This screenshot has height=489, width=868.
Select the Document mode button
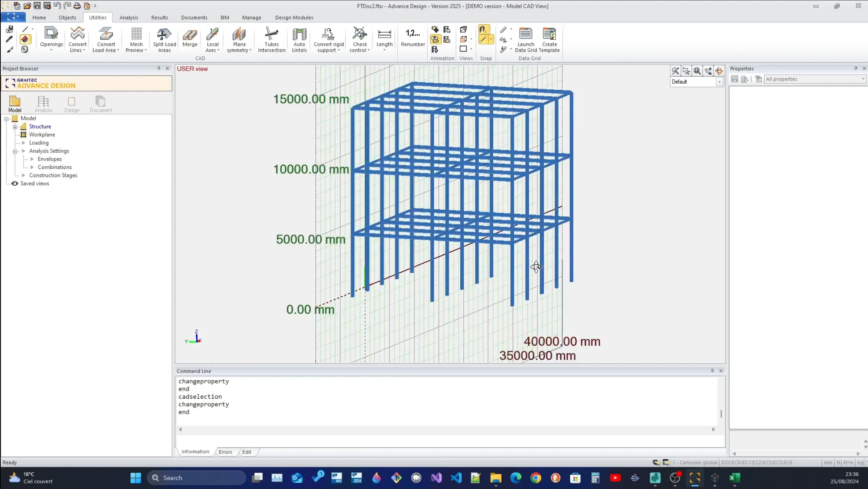click(x=100, y=104)
